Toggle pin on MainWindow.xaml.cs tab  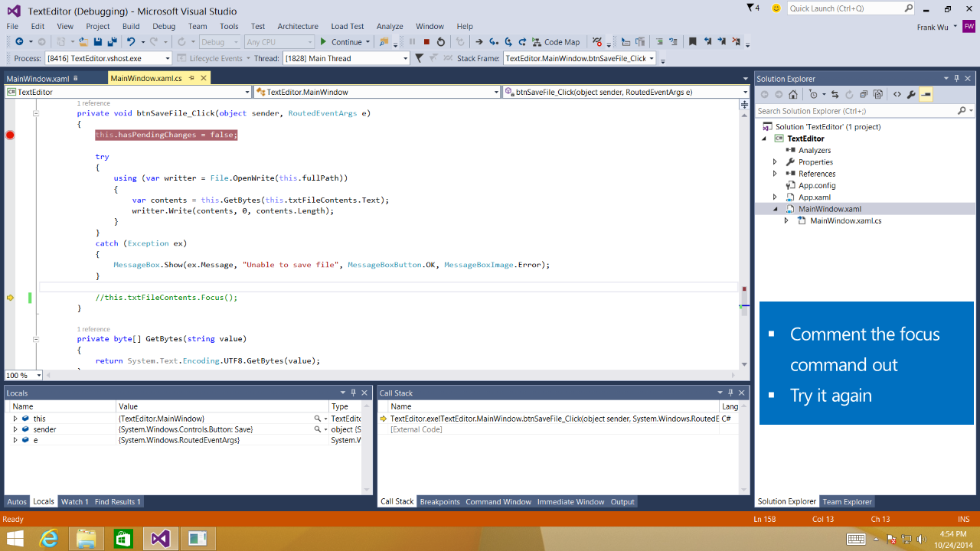pyautogui.click(x=191, y=78)
